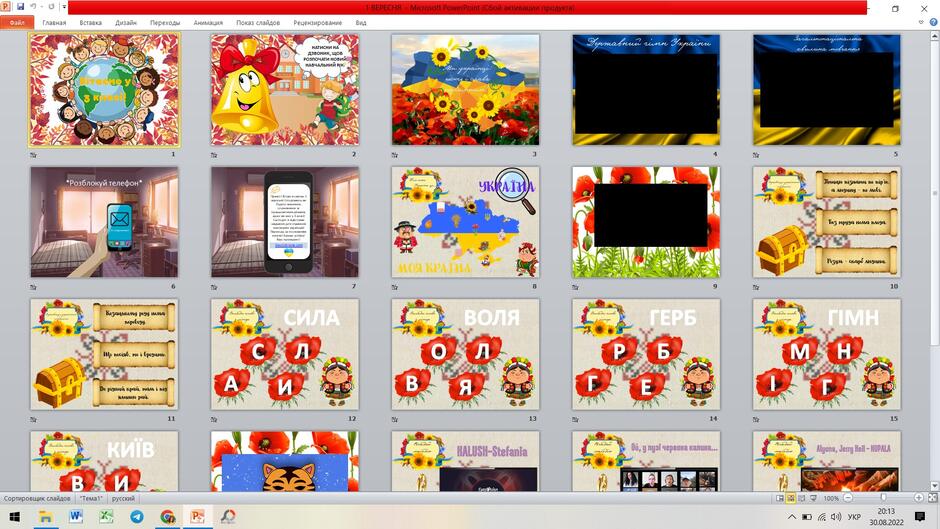940x529 pixels.
Task: Open the notification center icon
Action: point(920,516)
